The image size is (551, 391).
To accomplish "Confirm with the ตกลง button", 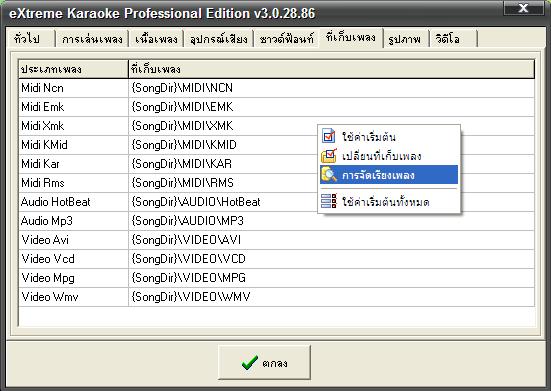I will [x=264, y=363].
